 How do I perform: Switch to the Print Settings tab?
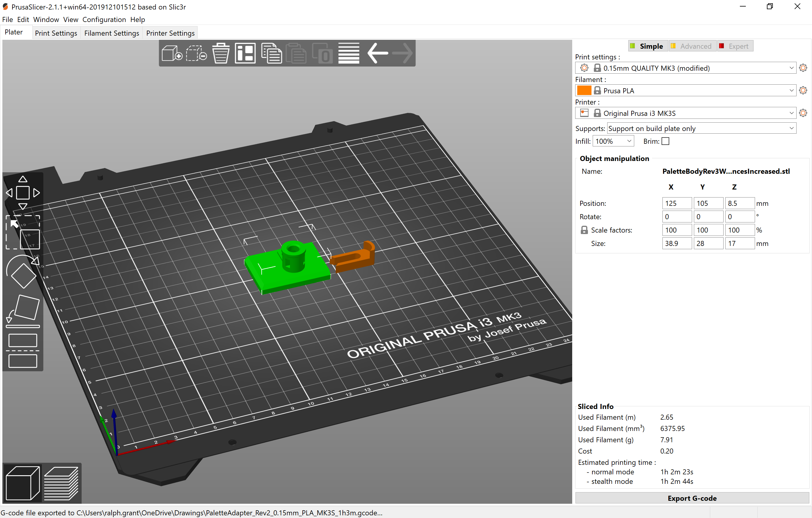pos(56,33)
